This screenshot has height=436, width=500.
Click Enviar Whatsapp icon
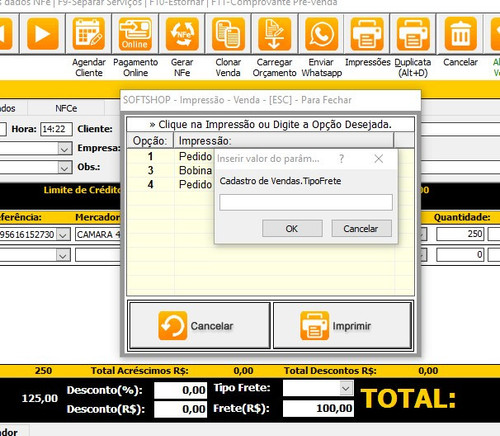pyautogui.click(x=321, y=34)
